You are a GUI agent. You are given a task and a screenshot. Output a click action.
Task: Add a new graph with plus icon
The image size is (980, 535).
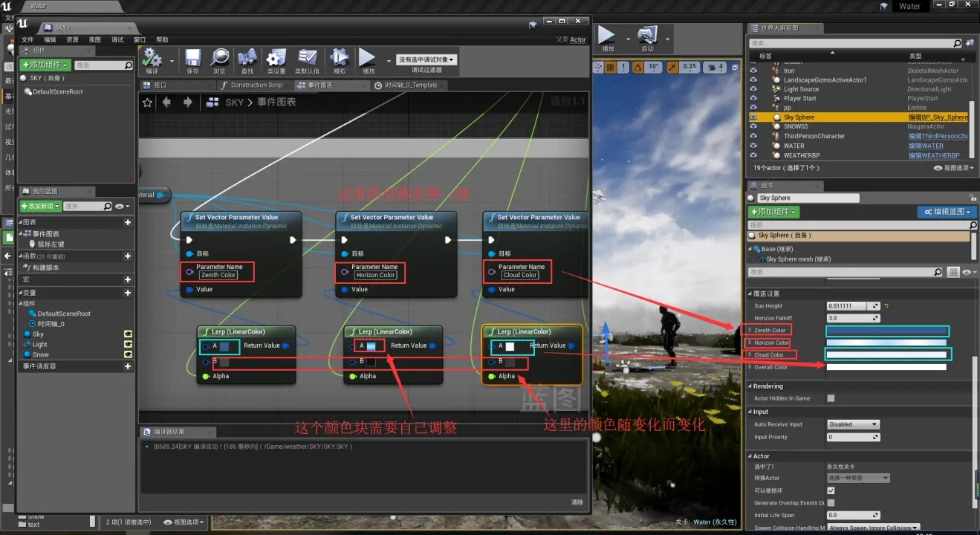(128, 222)
